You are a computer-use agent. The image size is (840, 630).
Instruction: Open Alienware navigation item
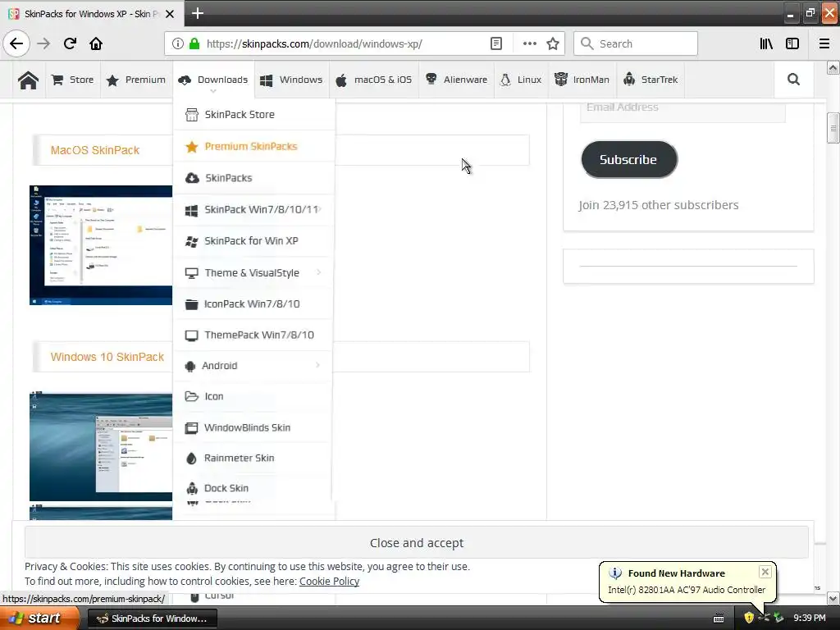[456, 80]
